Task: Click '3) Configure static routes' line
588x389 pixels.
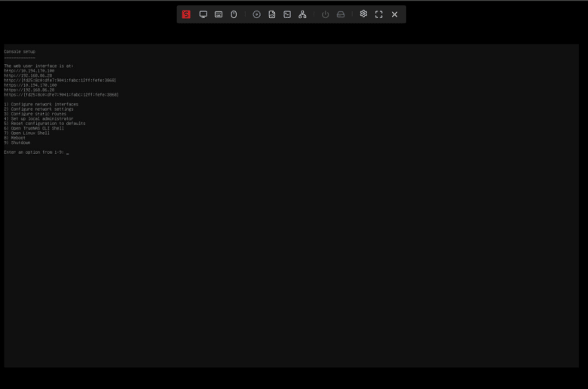Action: 35,114
